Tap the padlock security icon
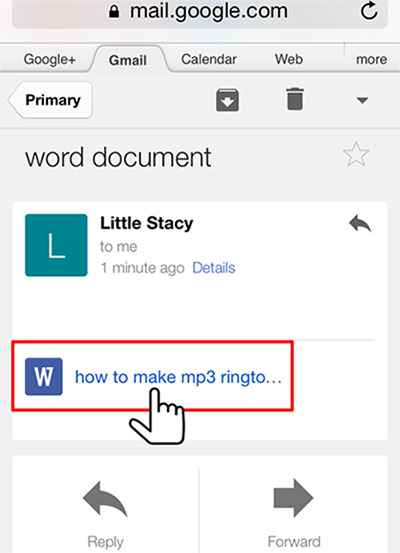Screen dimensions: 400x553 [114, 12]
